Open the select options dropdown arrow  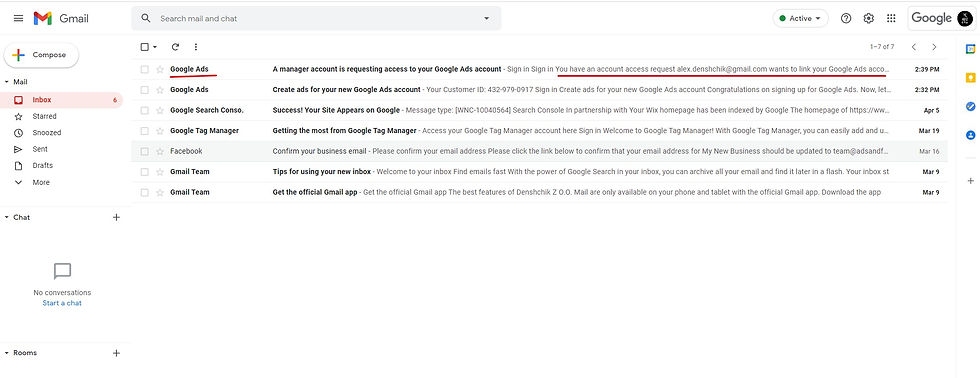click(155, 47)
